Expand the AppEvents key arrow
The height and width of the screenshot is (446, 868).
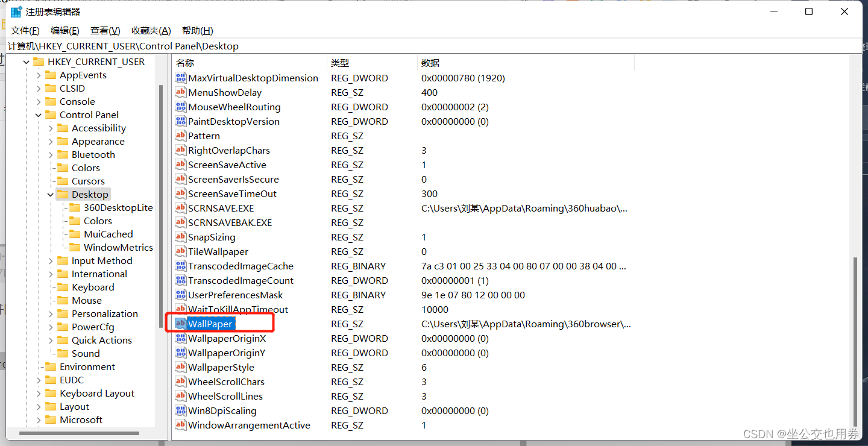(39, 75)
